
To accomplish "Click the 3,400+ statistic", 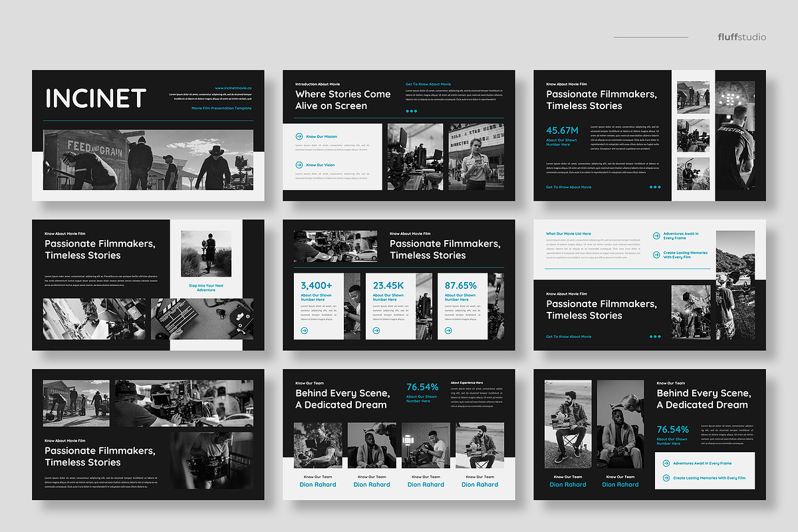I will click(x=316, y=285).
